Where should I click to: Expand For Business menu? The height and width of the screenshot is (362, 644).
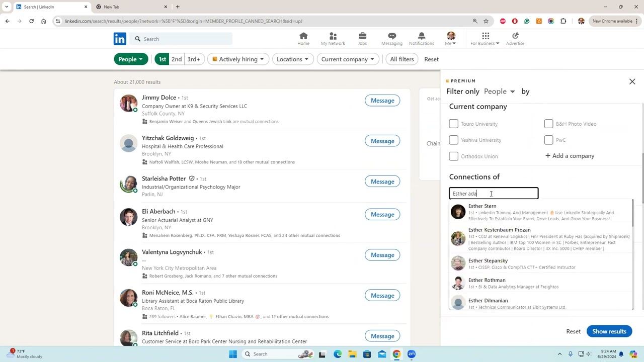[485, 43]
